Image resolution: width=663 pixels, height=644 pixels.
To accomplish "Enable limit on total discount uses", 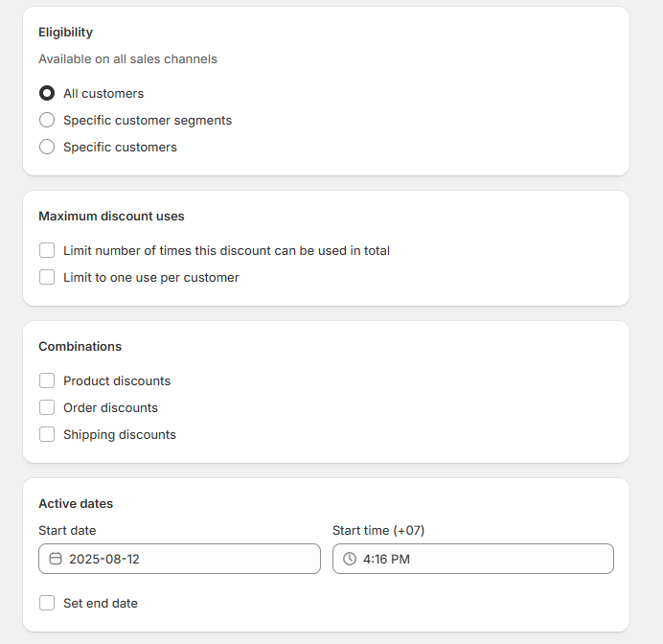I will point(47,250).
